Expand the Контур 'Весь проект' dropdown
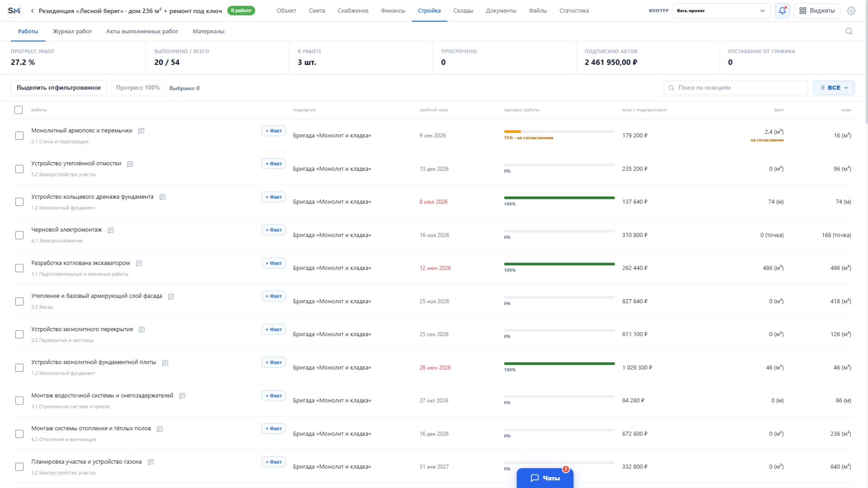Viewport: 868px width, 488px height. pos(721,11)
